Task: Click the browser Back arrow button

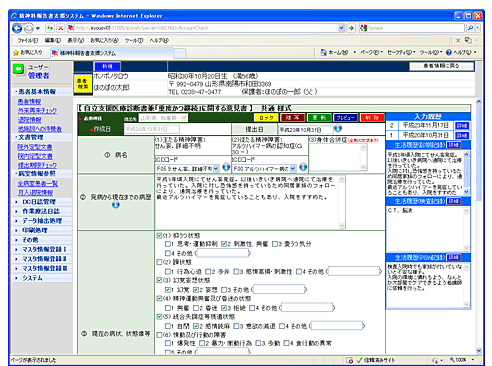Action: 17,28
